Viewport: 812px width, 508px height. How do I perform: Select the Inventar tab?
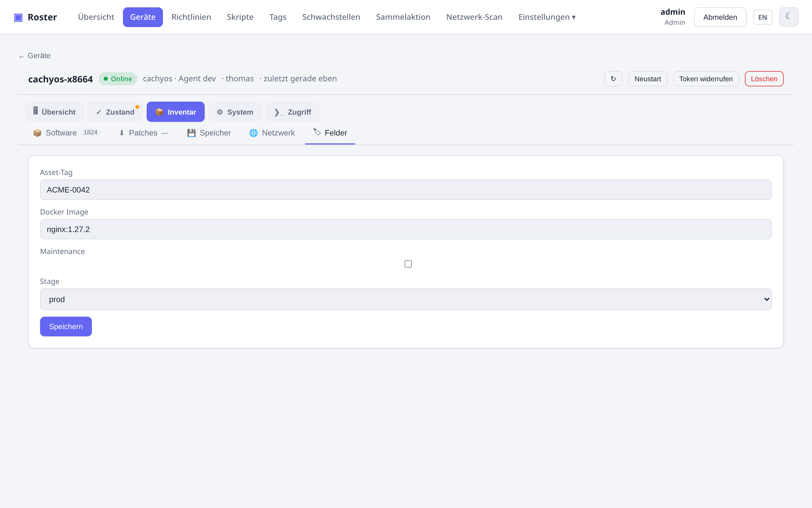175,112
